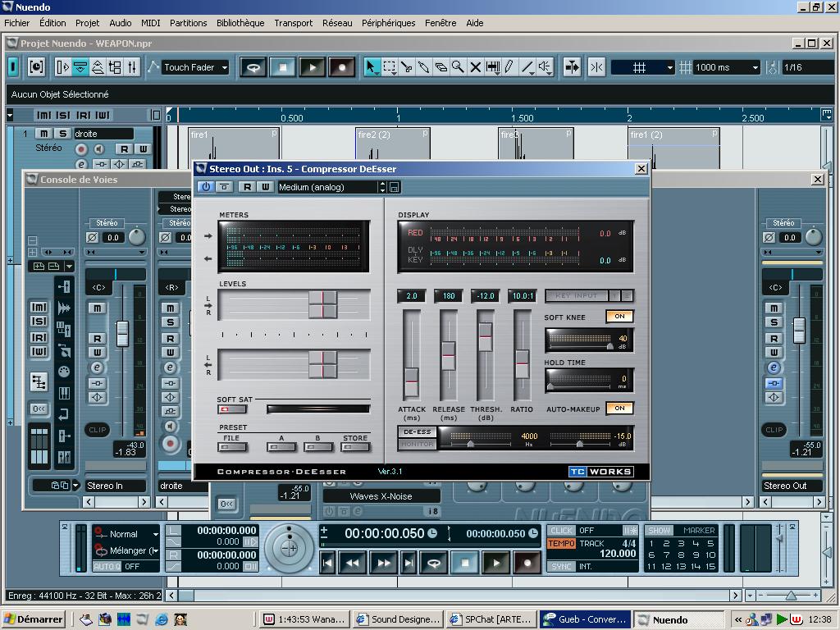This screenshot has width=840, height=630.
Task: Select the Scissors split tool in toolbar
Action: pyautogui.click(x=407, y=67)
